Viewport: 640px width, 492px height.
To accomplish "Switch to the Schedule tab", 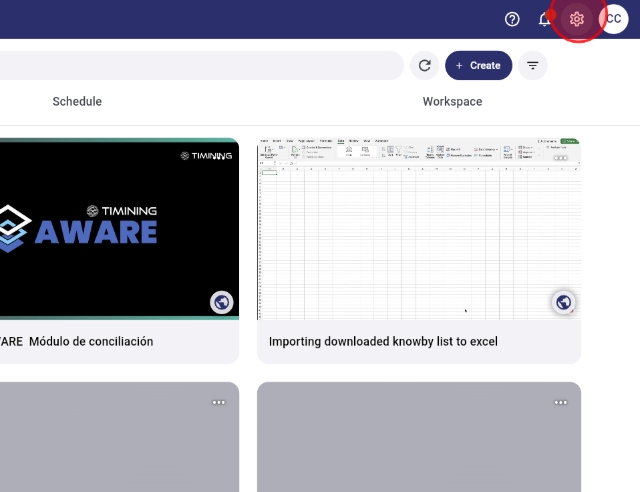I will (x=77, y=101).
